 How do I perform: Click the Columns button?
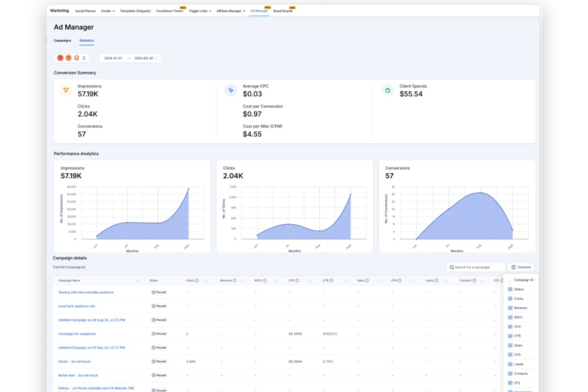coord(521,267)
